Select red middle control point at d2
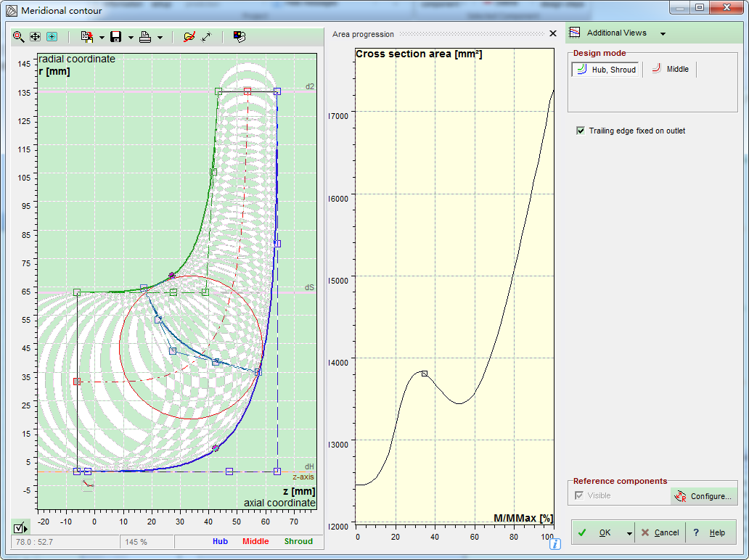The width and height of the screenshot is (749, 560). click(x=247, y=91)
